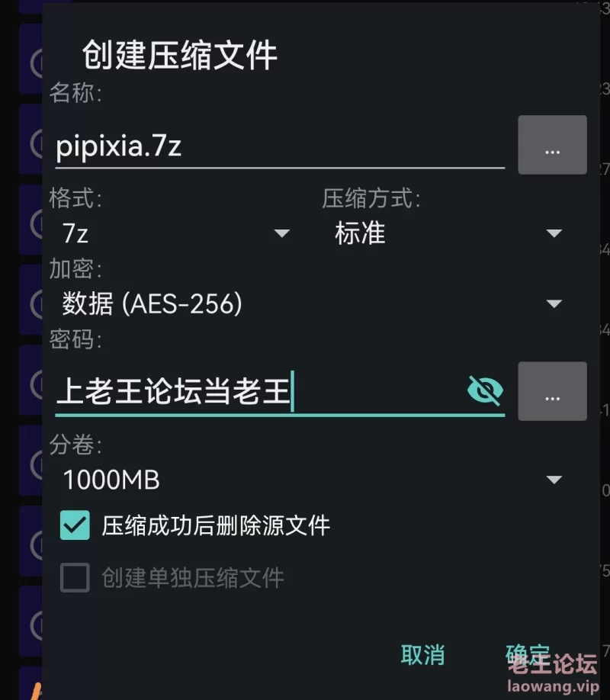Click inside the password text field

(260, 391)
